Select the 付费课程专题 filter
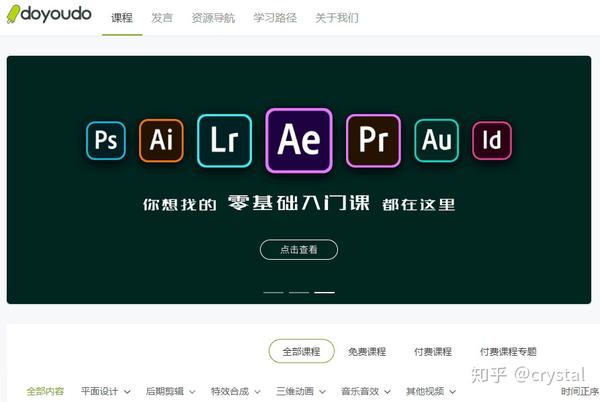Viewport: 600px width, 402px height. point(508,351)
